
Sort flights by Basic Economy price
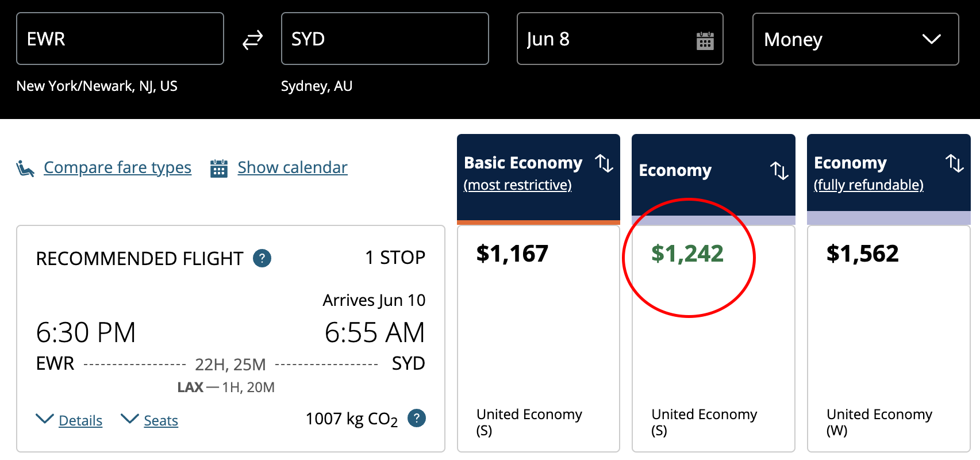(604, 163)
